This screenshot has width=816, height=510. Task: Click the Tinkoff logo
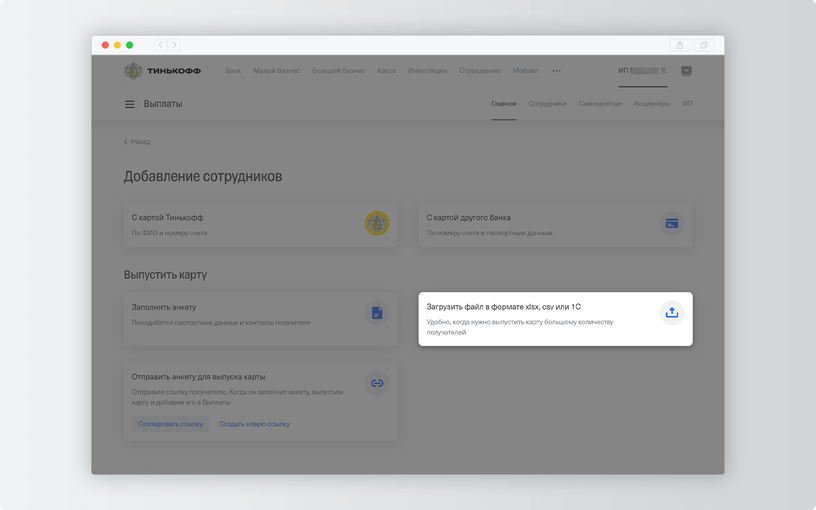click(x=162, y=71)
